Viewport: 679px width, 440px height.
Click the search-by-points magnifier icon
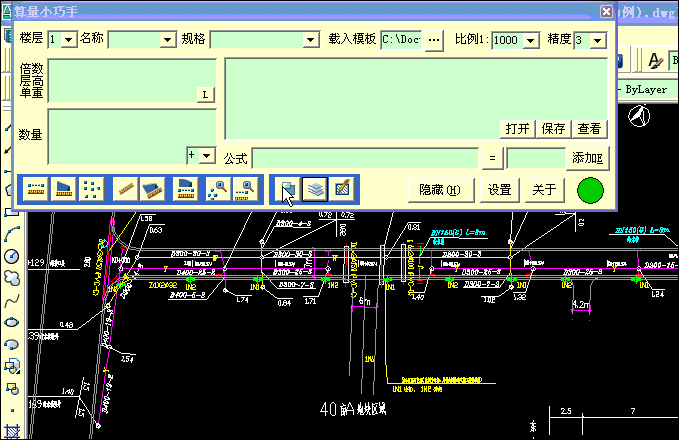[217, 188]
